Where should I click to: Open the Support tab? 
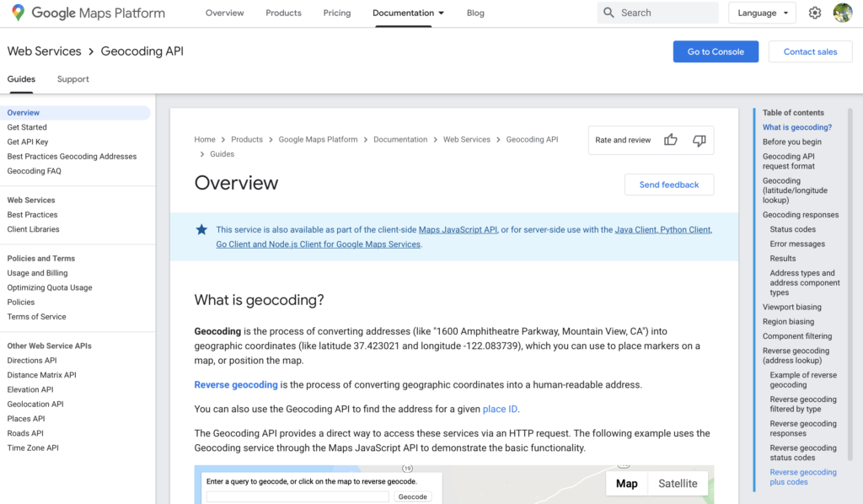pos(73,79)
